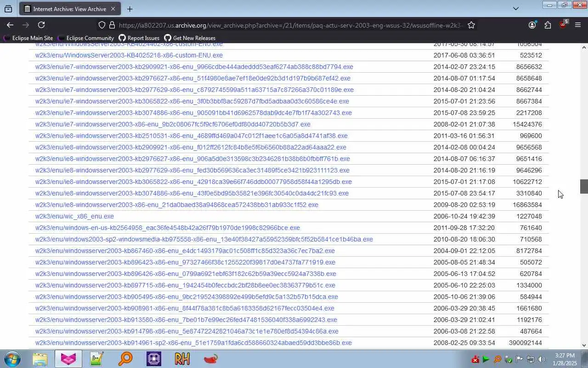
Task: Open the uBlock Origin extension icon
Action: click(563, 25)
